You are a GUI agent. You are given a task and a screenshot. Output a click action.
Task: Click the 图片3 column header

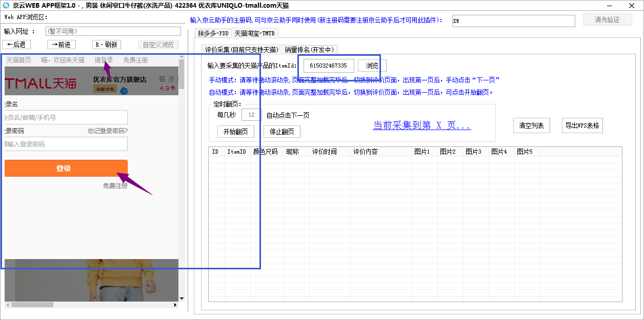point(475,152)
